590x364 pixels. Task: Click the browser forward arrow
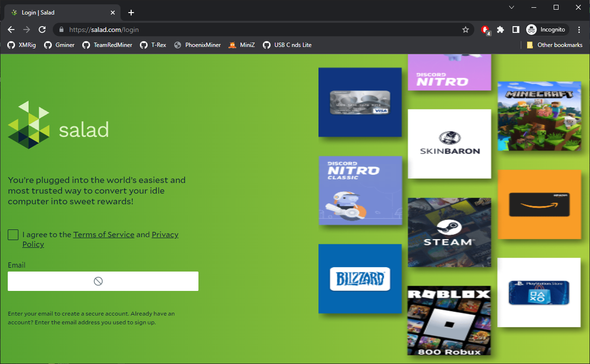point(27,30)
